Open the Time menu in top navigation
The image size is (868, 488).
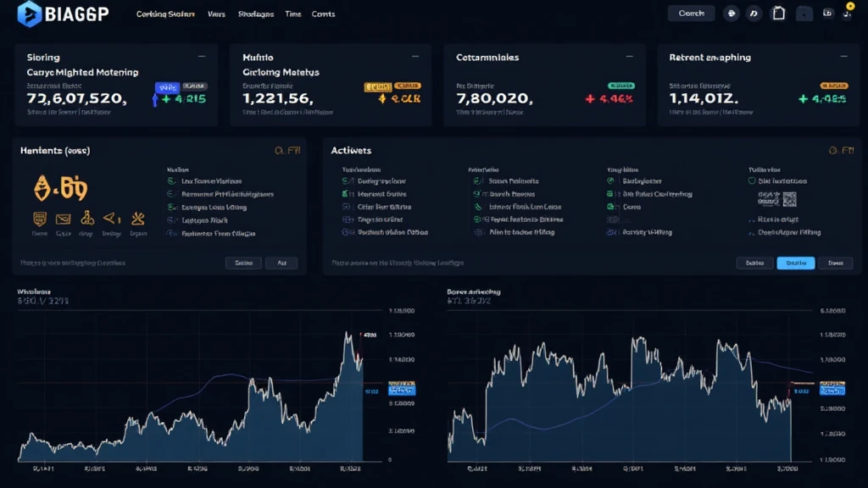point(293,14)
